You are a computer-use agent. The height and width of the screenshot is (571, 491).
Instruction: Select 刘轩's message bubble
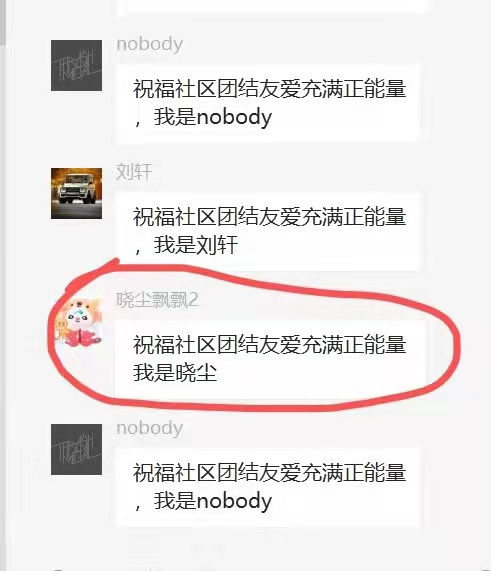pos(268,232)
